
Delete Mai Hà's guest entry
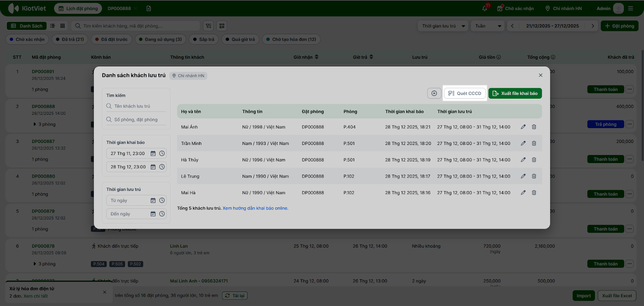pyautogui.click(x=534, y=193)
